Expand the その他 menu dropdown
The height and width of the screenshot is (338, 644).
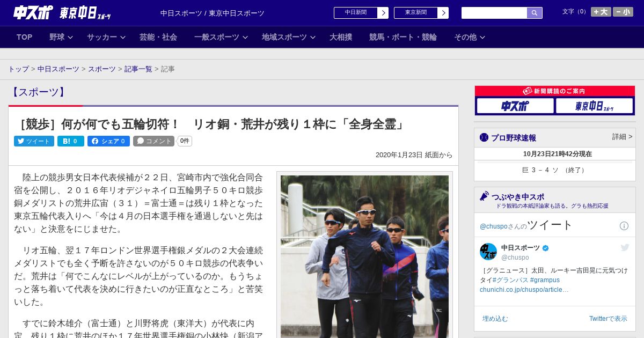pos(470,37)
